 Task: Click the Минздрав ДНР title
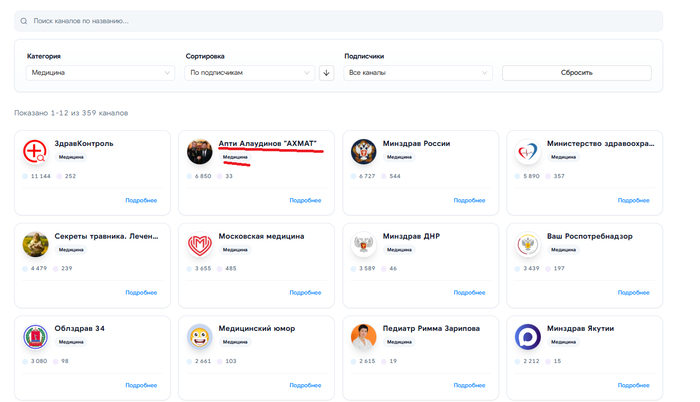(x=411, y=236)
